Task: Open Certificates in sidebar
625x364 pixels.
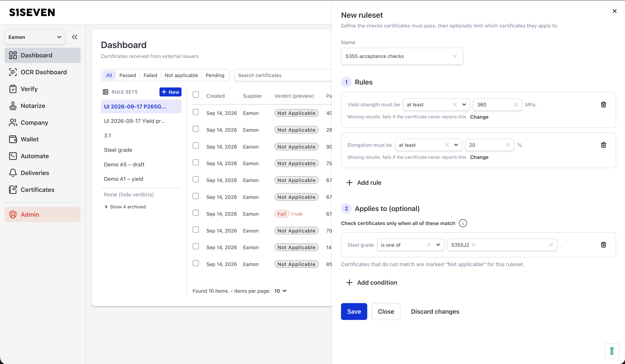Action: (42, 190)
